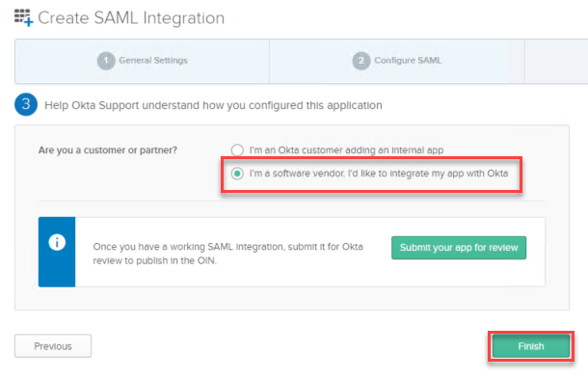Click the "Help Okta Support understand" heading

[x=213, y=105]
